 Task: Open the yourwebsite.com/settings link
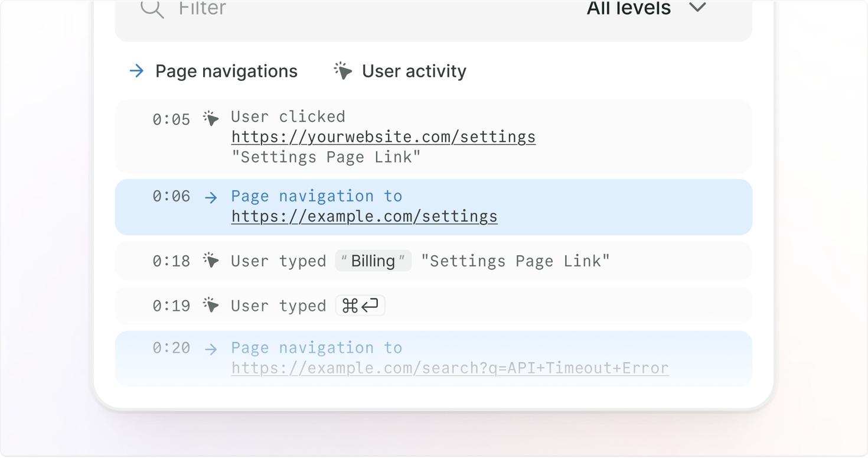pyautogui.click(x=383, y=137)
